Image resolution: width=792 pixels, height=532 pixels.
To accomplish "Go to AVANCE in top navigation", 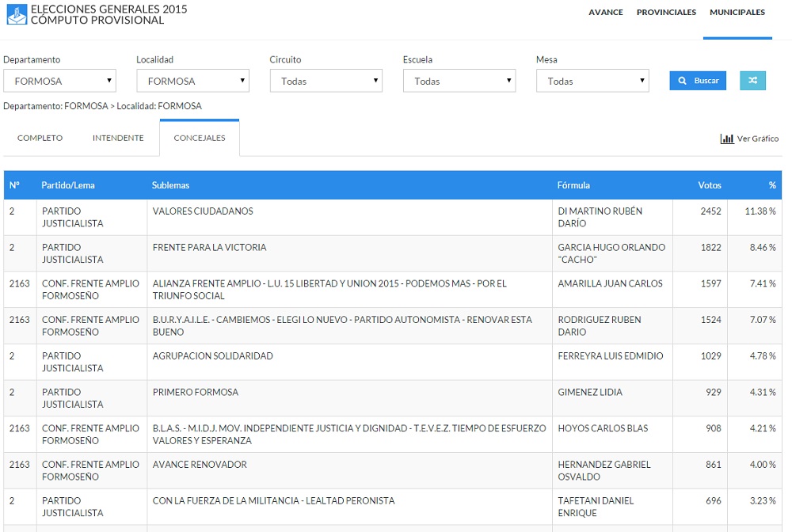I will tap(606, 13).
